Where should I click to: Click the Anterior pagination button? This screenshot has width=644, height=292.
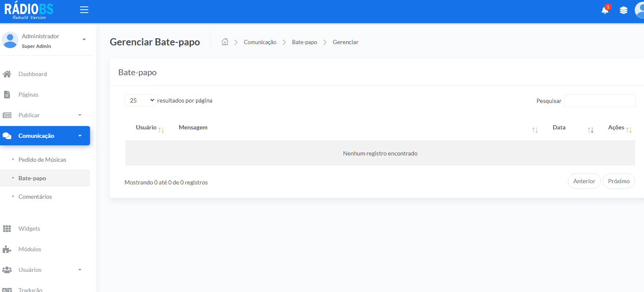[584, 181]
